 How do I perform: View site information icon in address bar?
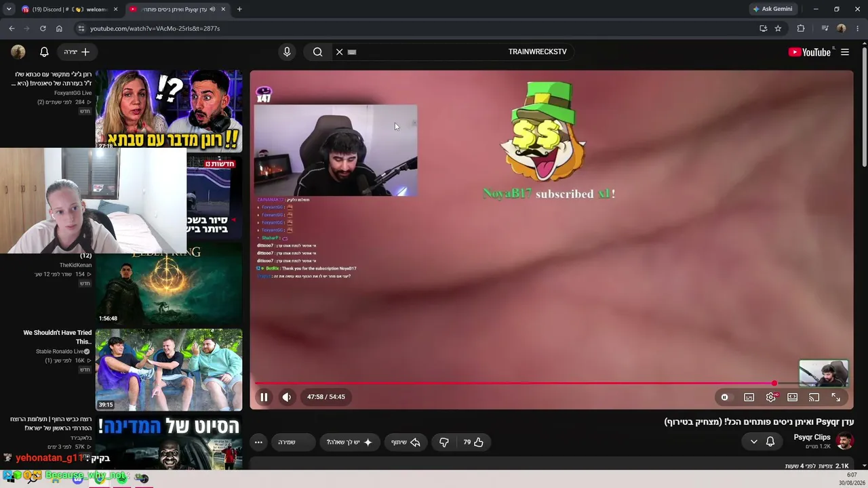tap(81, 28)
